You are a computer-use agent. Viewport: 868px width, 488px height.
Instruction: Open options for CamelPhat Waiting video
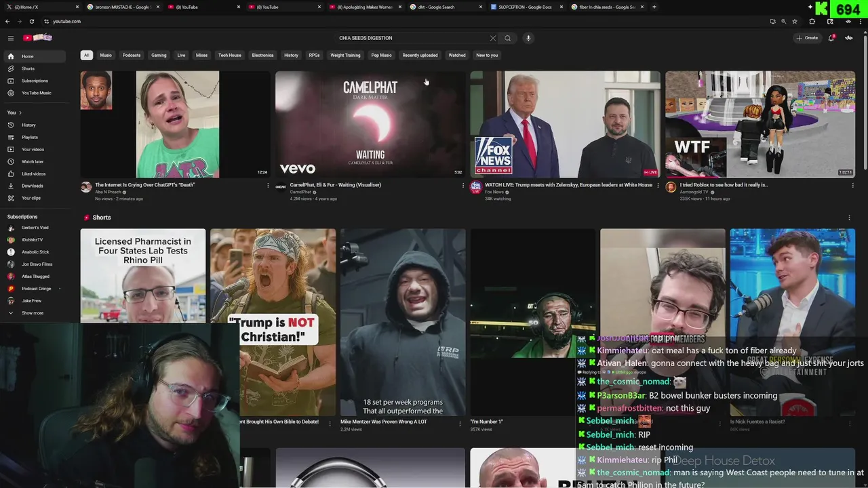pos(463,185)
